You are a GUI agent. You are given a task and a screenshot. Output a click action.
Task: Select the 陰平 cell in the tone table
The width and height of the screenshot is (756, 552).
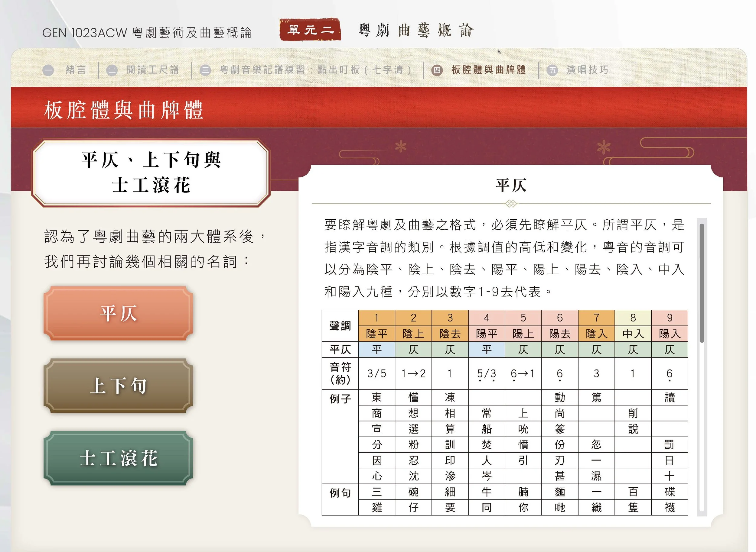click(x=377, y=334)
